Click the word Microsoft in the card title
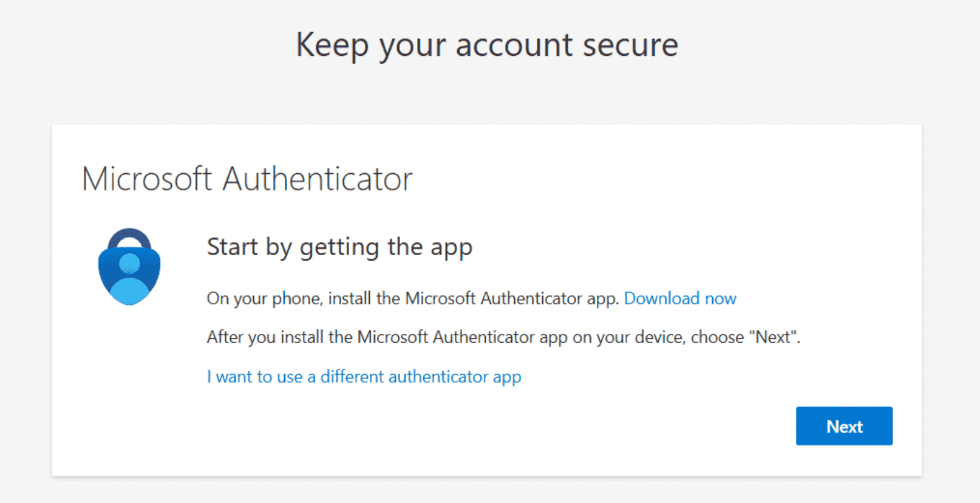 click(147, 179)
